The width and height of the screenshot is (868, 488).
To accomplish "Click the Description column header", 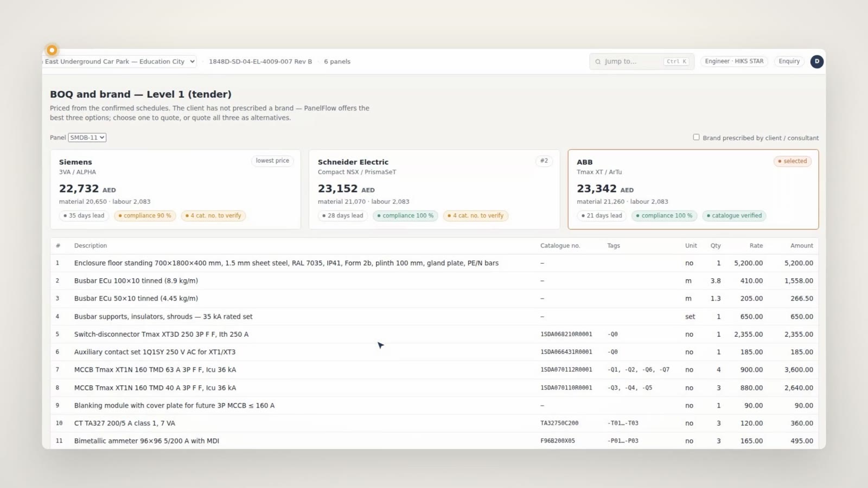I will [x=91, y=246].
